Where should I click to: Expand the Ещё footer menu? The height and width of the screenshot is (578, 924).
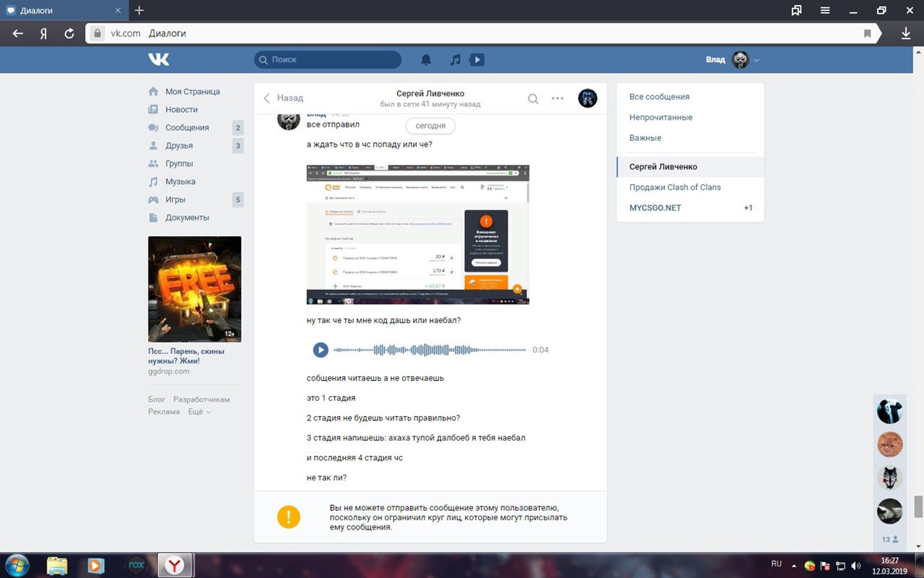[199, 412]
